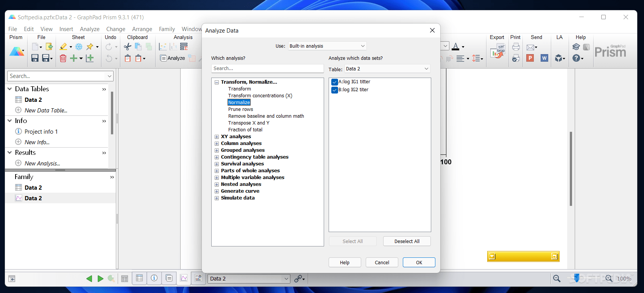
Task: Click the Copy icon in Clipboard group
Action: 138,47
